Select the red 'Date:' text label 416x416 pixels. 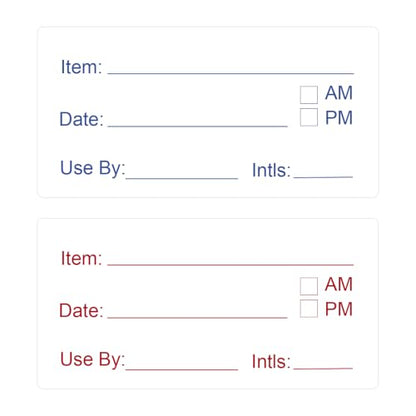[81, 310]
